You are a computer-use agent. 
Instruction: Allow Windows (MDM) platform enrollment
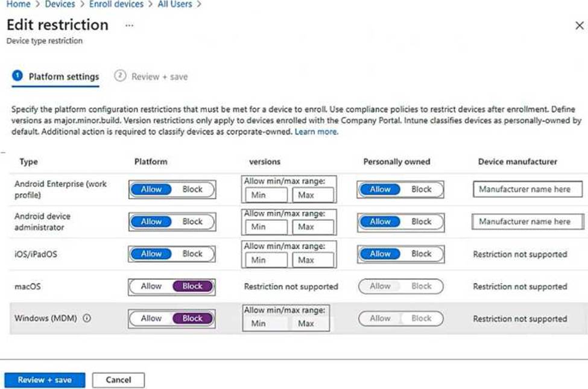click(x=151, y=318)
